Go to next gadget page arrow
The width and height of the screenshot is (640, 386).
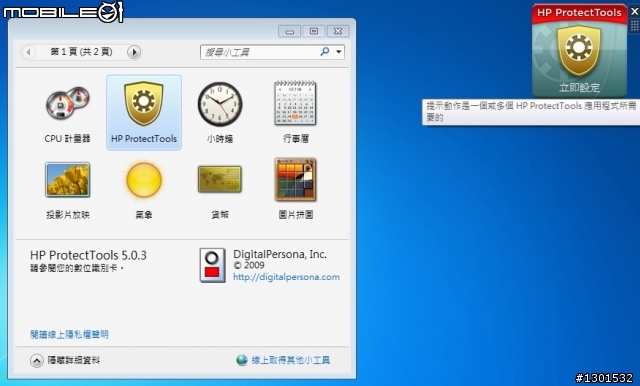tap(134, 52)
